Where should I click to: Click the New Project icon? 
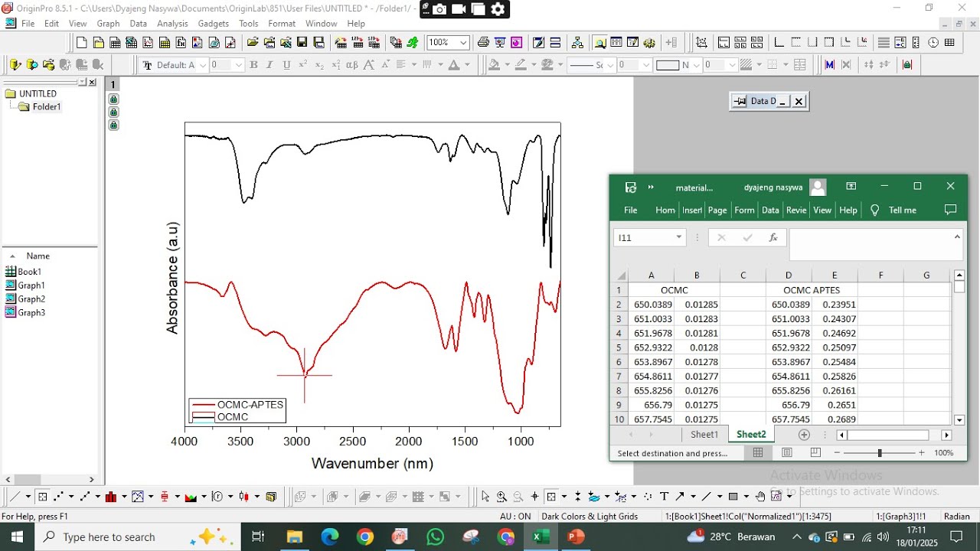point(81,43)
